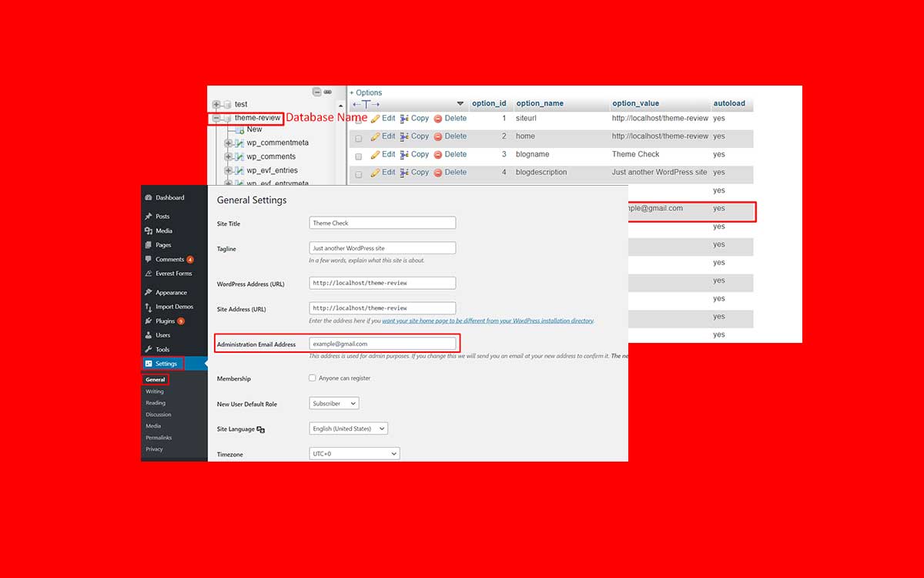Screen dimensions: 924x578
Task: Click the WordPress Address (URL) field
Action: [383, 283]
